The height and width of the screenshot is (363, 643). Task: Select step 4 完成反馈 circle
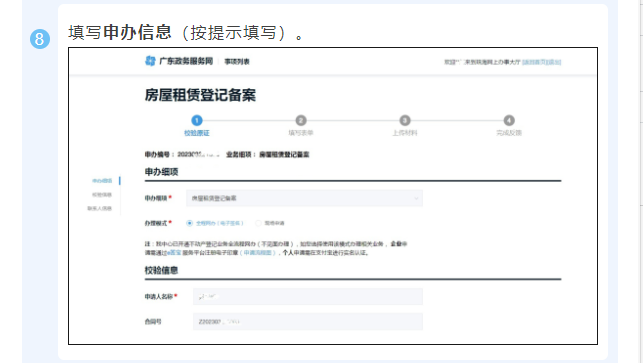point(509,120)
